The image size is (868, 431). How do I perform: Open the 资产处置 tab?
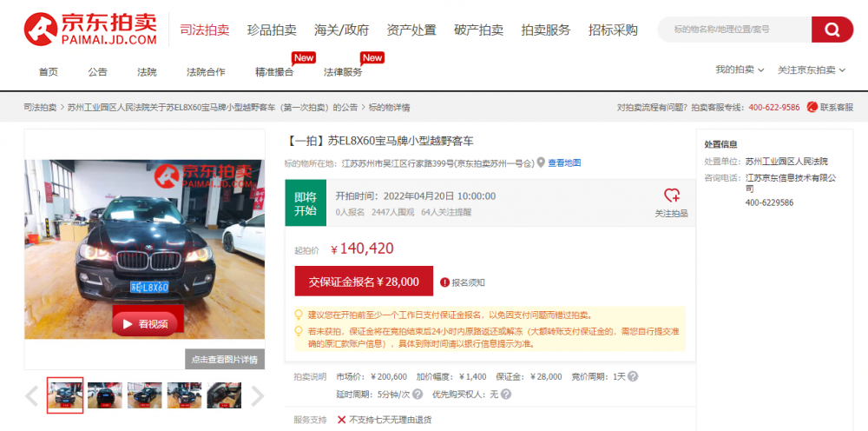pos(411,30)
